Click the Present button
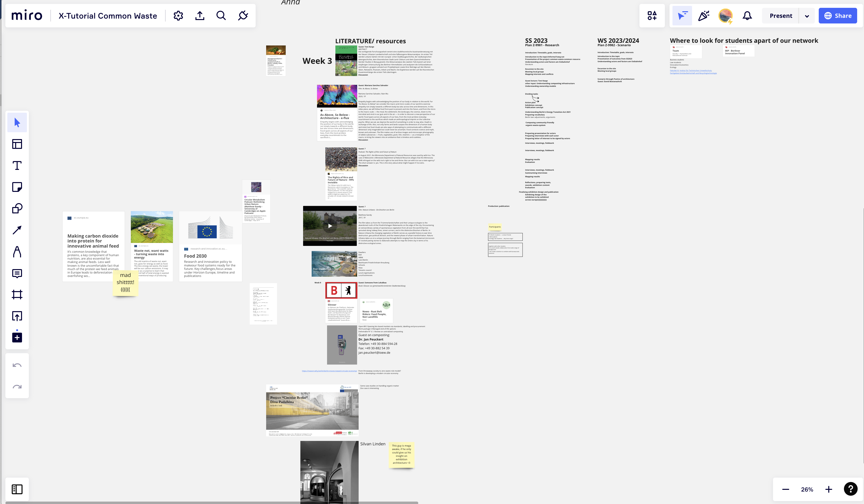This screenshot has height=504, width=864. tap(781, 16)
